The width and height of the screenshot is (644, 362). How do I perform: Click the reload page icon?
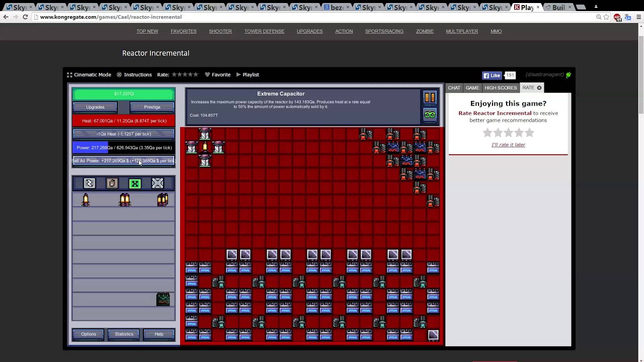(x=25, y=17)
